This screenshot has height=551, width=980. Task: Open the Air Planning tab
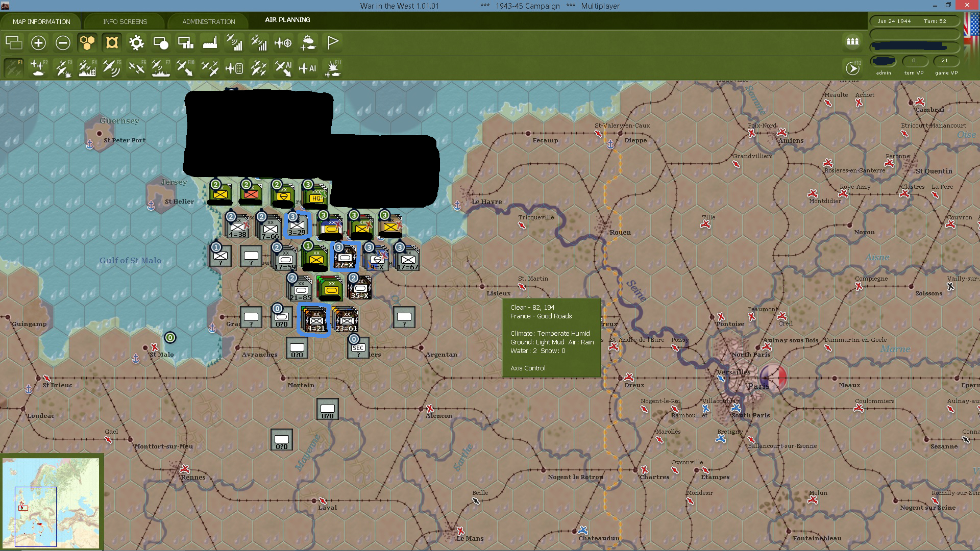click(x=287, y=20)
